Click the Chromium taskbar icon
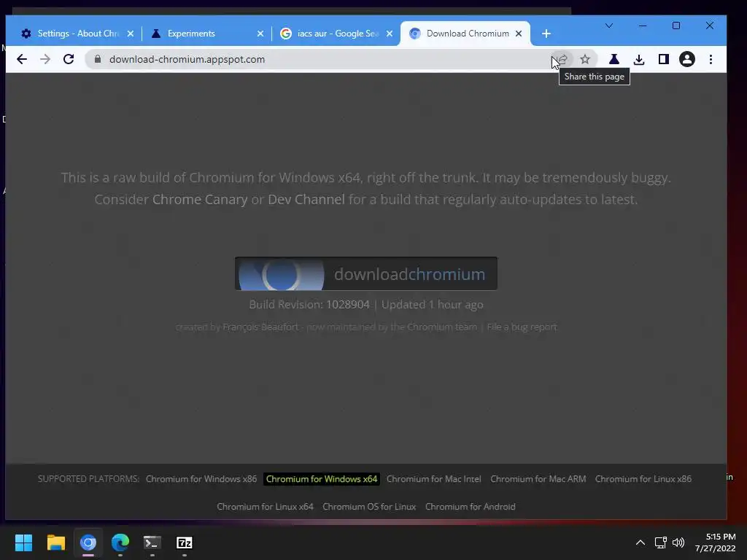The height and width of the screenshot is (560, 747). click(88, 542)
